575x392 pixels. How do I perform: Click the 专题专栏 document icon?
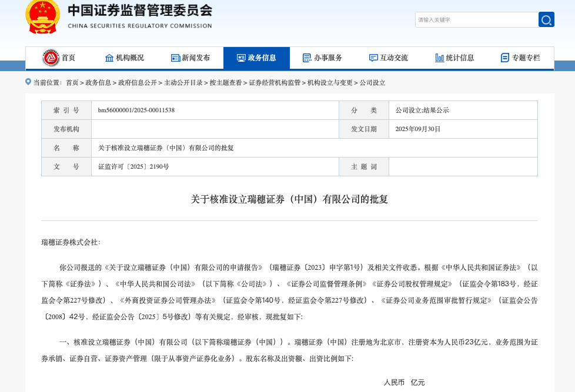505,58
